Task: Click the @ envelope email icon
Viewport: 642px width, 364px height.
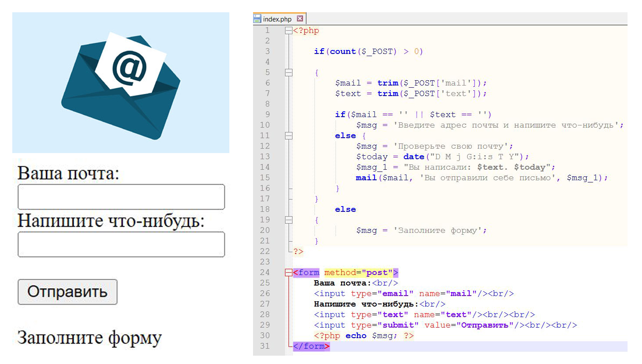Action: pyautogui.click(x=121, y=83)
